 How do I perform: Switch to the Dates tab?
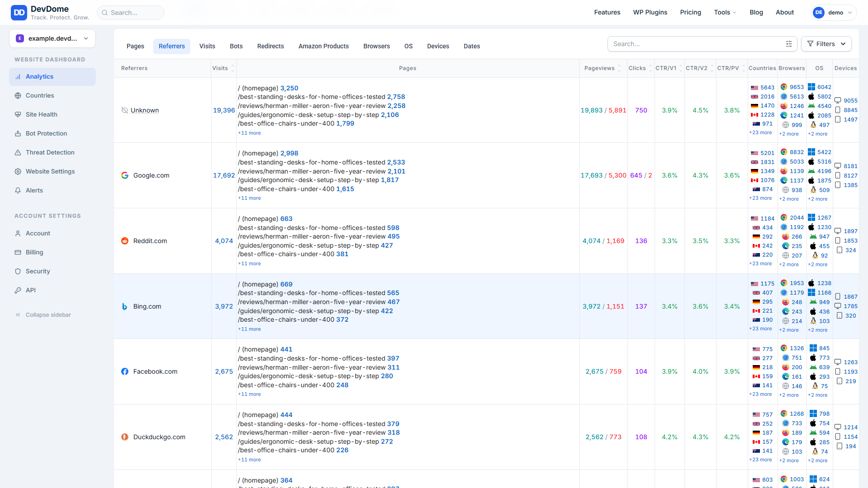click(472, 47)
